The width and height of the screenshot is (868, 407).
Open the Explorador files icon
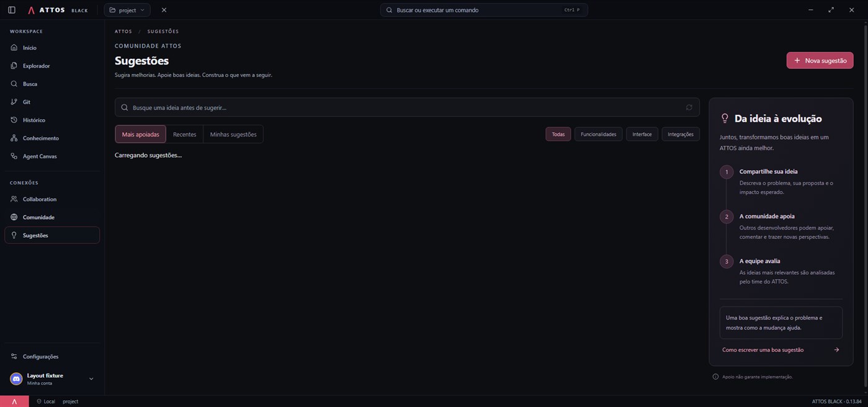14,66
